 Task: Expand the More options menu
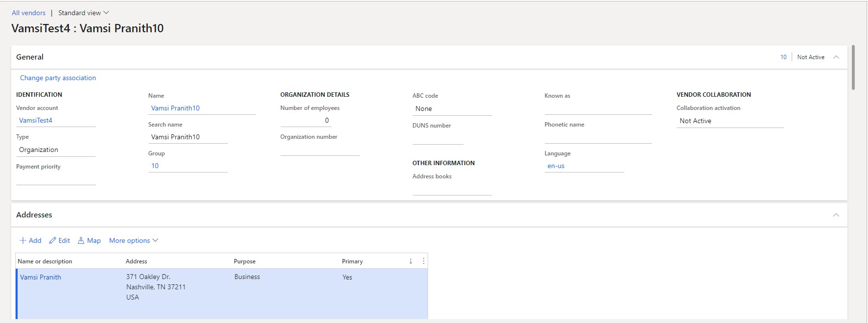(134, 240)
